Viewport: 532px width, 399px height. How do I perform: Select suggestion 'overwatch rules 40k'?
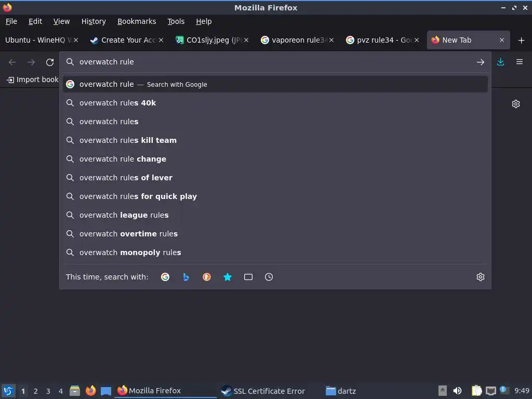pos(275,103)
